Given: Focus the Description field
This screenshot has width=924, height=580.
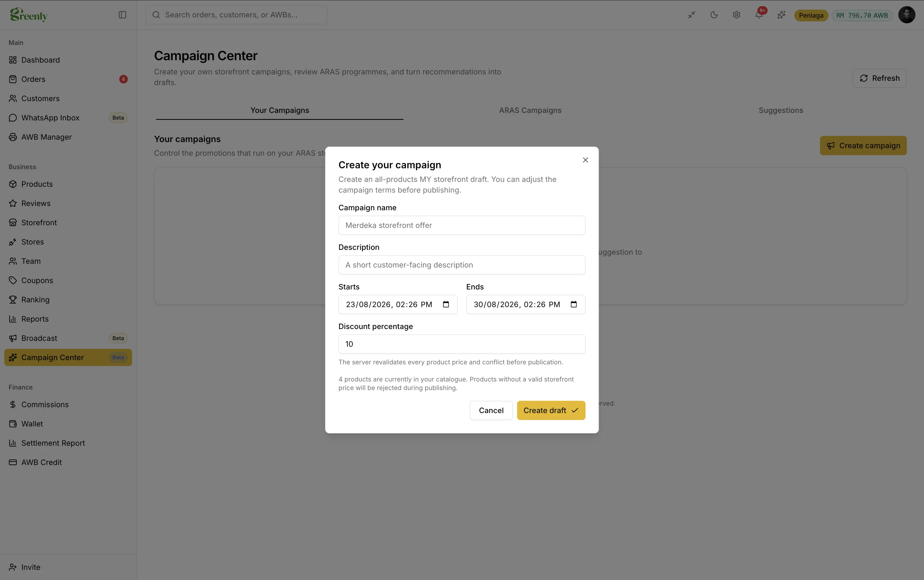Looking at the screenshot, I should pos(462,265).
